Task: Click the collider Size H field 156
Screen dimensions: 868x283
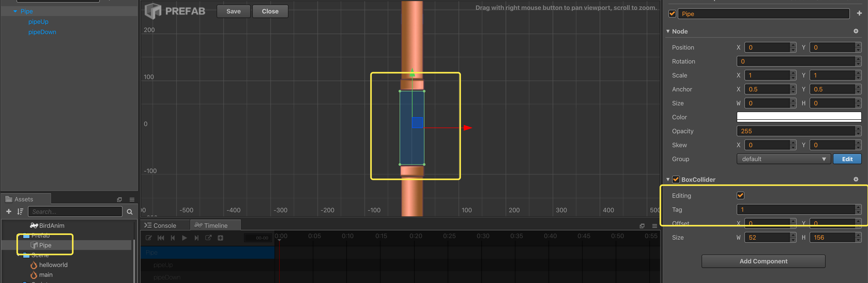Action: tap(833, 237)
